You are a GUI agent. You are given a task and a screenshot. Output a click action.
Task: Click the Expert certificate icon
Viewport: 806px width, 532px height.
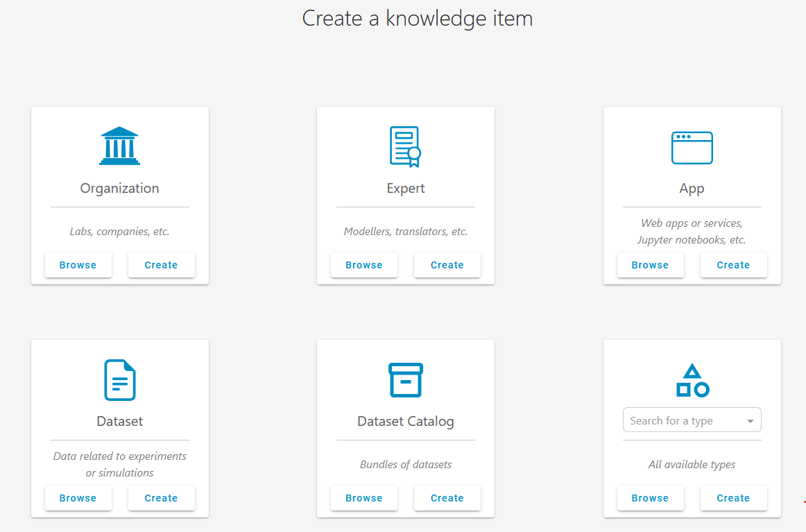point(406,146)
